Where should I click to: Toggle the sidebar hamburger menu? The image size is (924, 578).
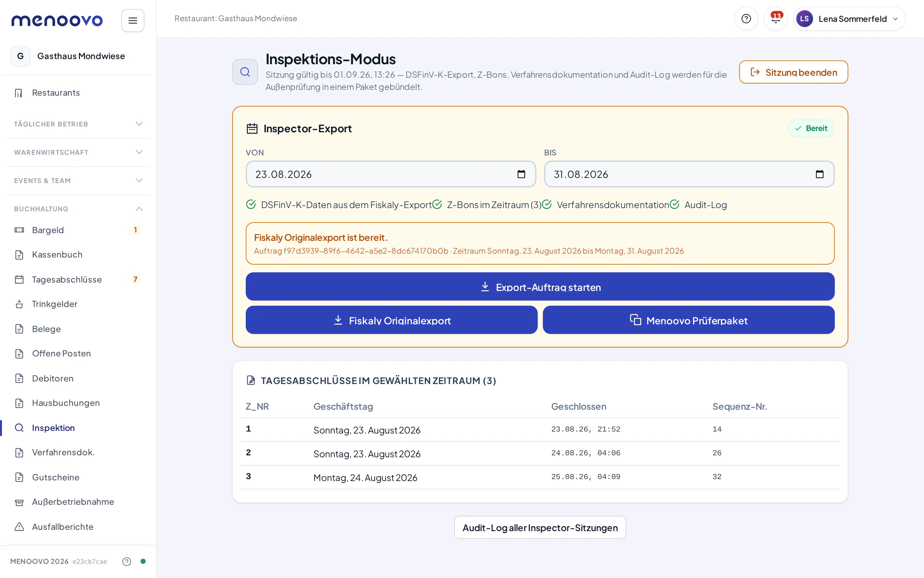pos(133,20)
